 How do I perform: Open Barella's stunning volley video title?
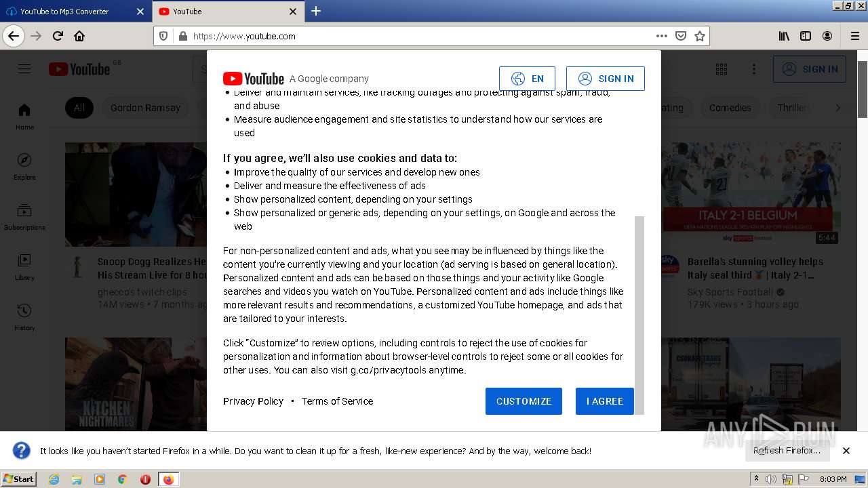(x=755, y=268)
